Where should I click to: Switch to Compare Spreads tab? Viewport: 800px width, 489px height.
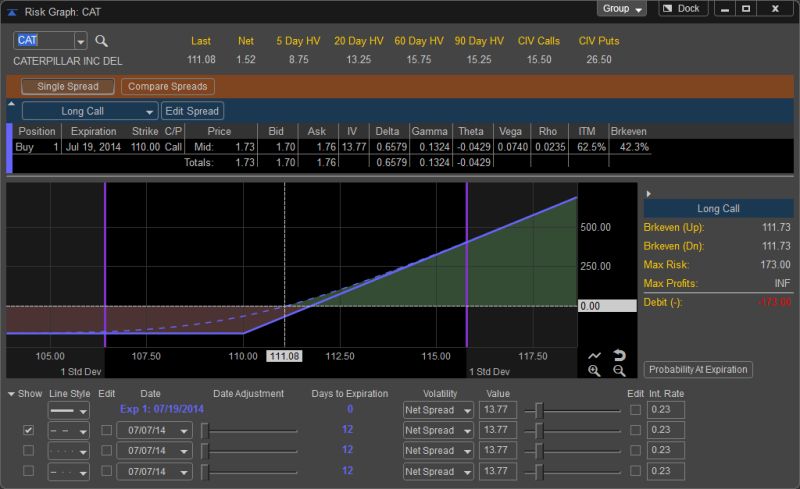167,86
